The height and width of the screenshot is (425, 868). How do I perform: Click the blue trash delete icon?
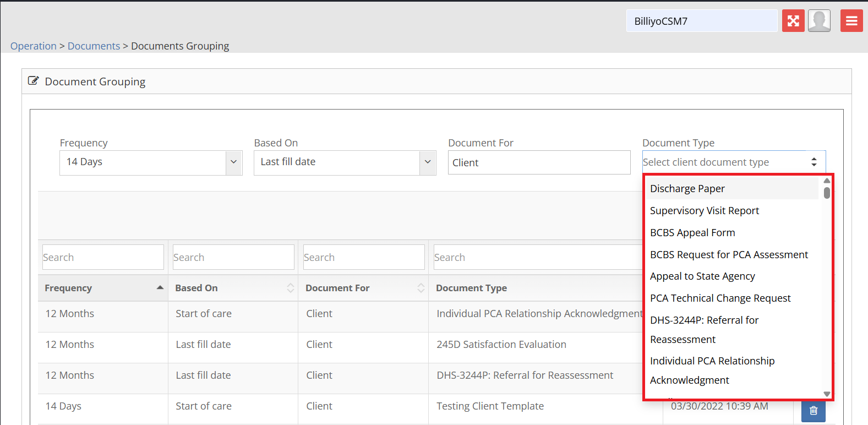pos(813,411)
